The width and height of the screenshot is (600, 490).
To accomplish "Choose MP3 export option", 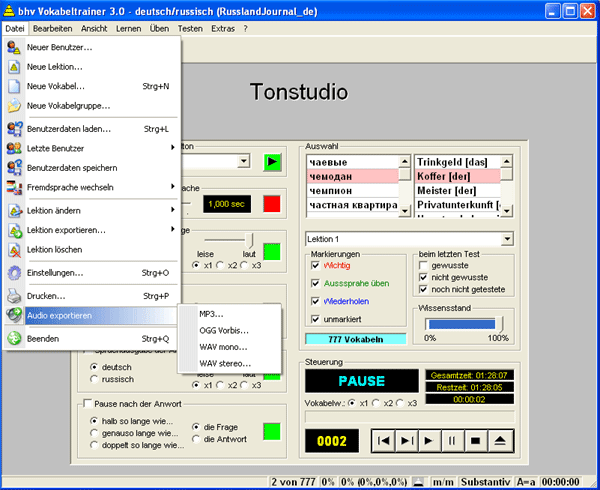I will point(230,314).
